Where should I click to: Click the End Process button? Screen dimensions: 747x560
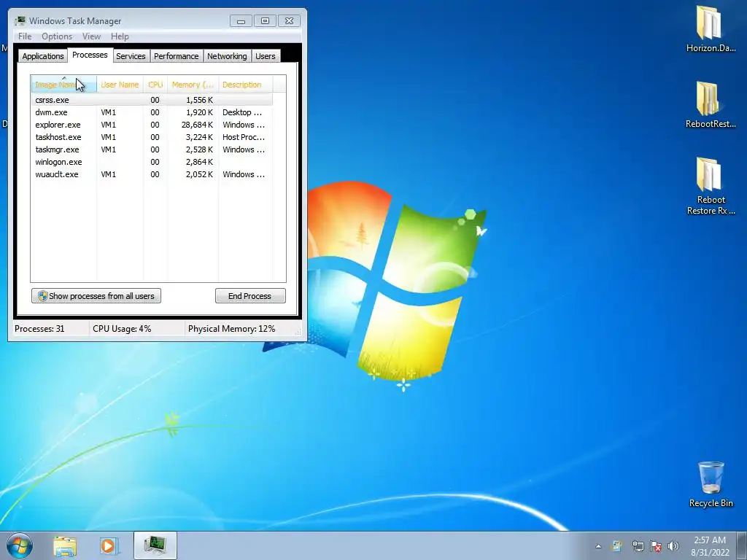[x=250, y=296]
